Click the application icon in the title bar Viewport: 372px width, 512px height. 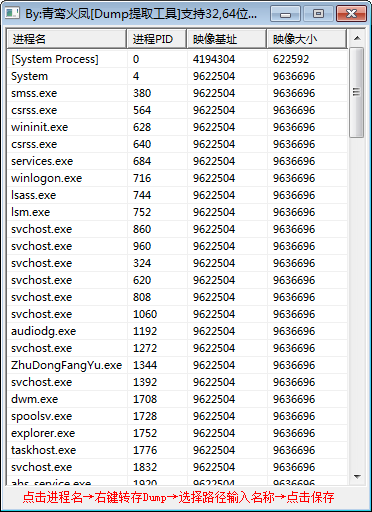pyautogui.click(x=13, y=13)
